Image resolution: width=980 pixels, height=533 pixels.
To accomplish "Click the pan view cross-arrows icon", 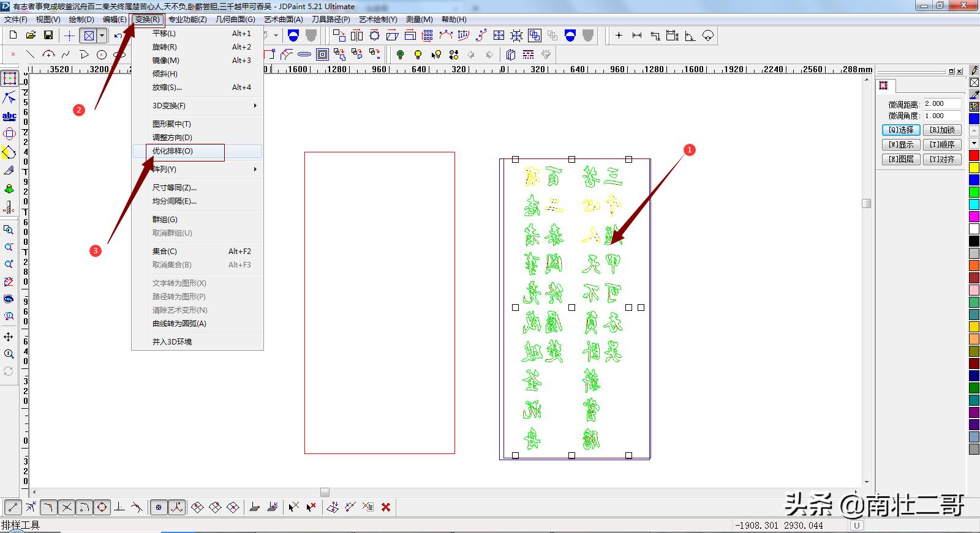I will [x=9, y=337].
